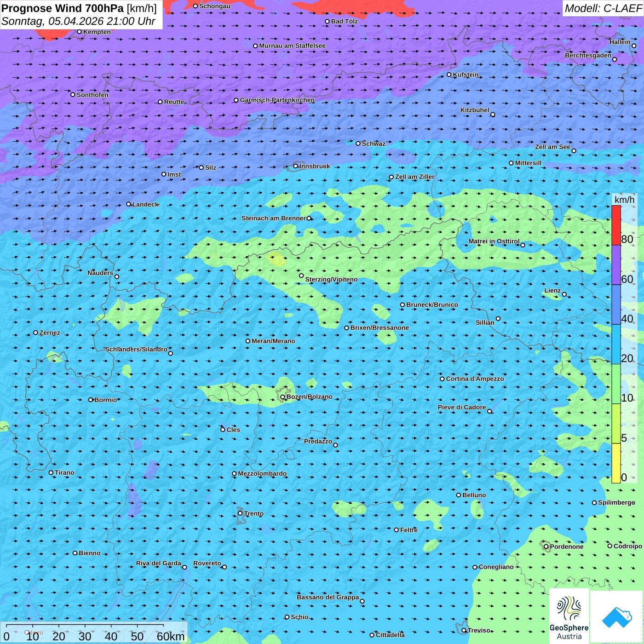Click the 'Sonthofen' label
Screen dimensions: 644x644
point(92,95)
